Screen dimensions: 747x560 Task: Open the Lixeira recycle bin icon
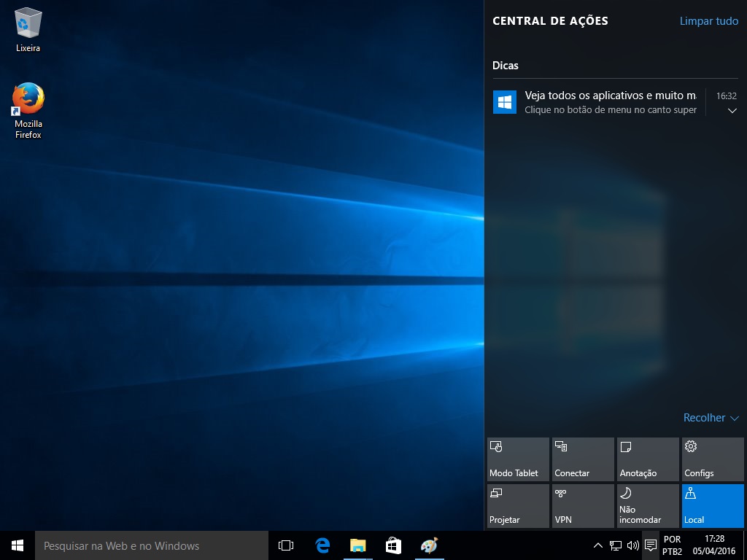(28, 29)
